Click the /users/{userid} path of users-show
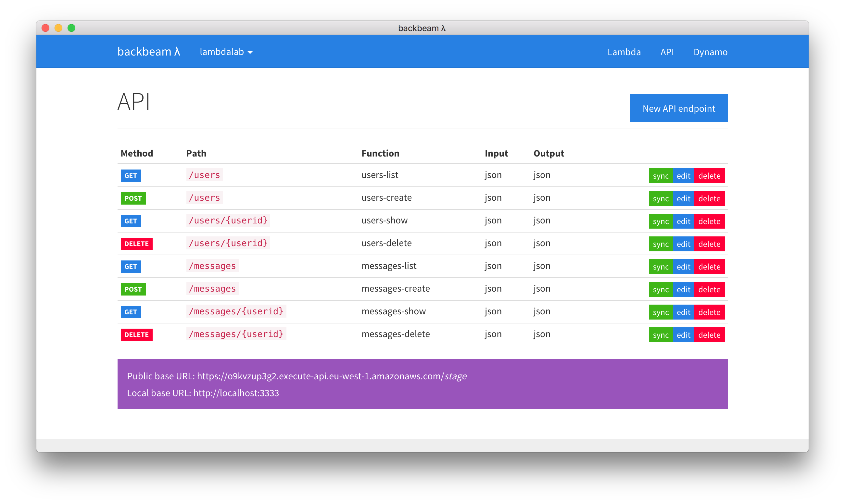The image size is (845, 504). pos(228,220)
